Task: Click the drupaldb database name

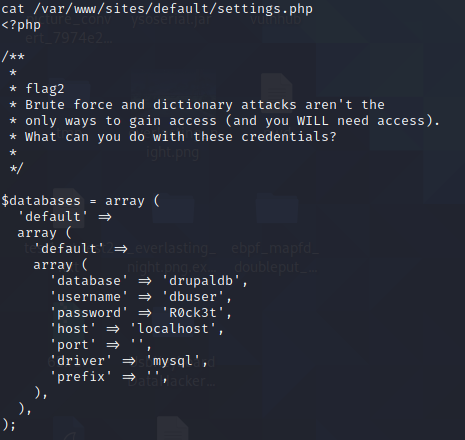Action: 201,281
